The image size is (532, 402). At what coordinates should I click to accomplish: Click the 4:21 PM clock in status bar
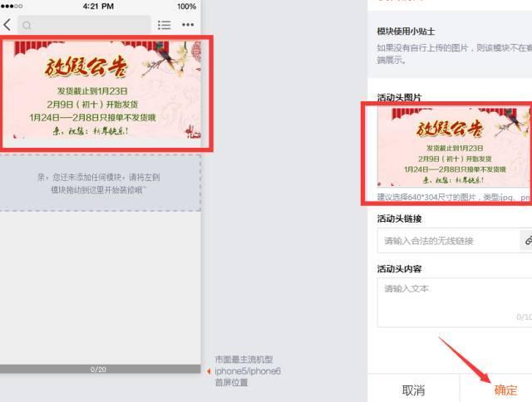tap(99, 7)
